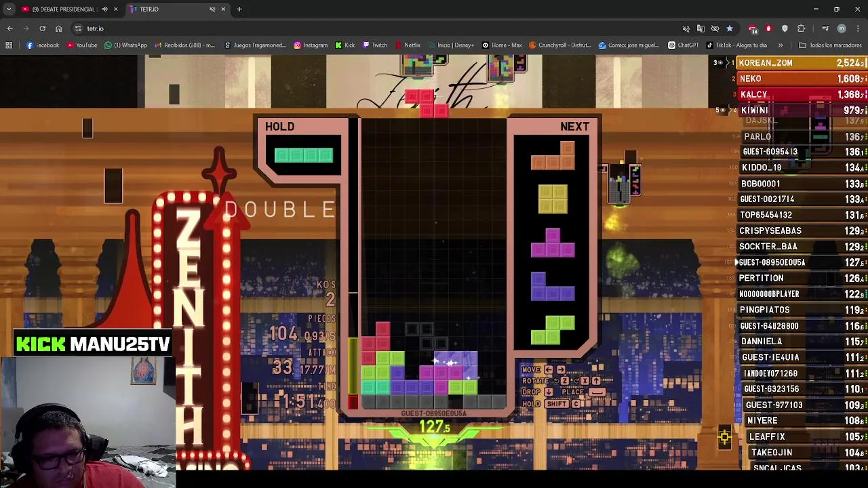Reload the tetr.io page
The height and width of the screenshot is (488, 868).
click(42, 28)
